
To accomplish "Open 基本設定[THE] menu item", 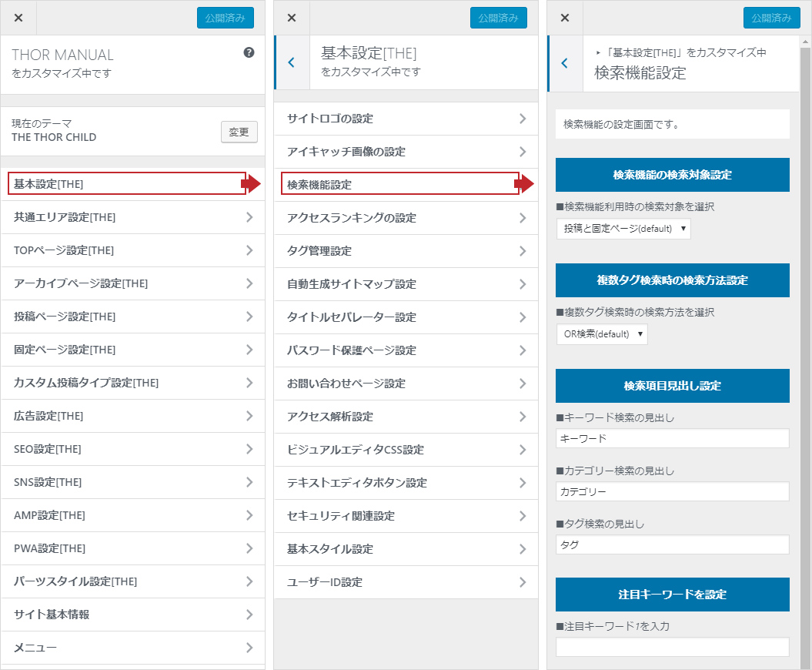I will pos(127,184).
